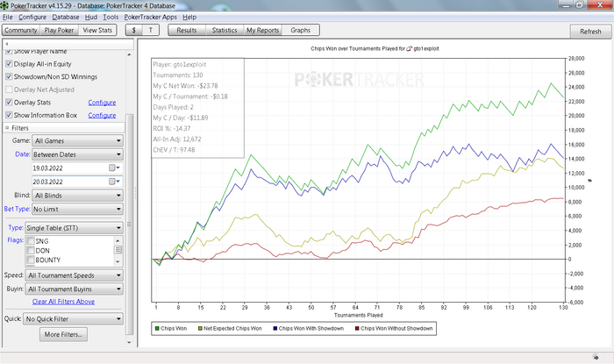Switch to tournament mode with T button
Viewport: 614px width, 364px height.
150,30
